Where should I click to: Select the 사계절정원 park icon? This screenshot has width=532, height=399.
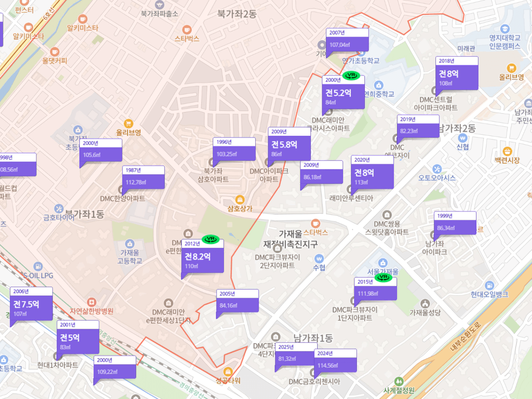pyautogui.click(x=399, y=381)
